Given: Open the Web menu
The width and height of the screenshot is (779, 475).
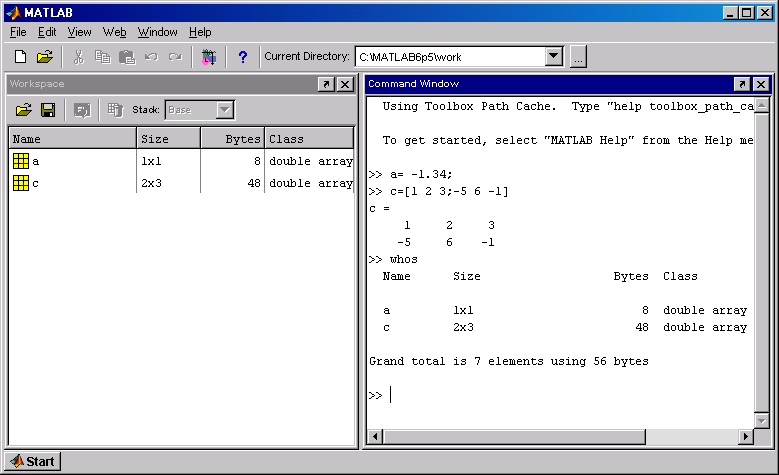Looking at the screenshot, I should click(x=114, y=32).
